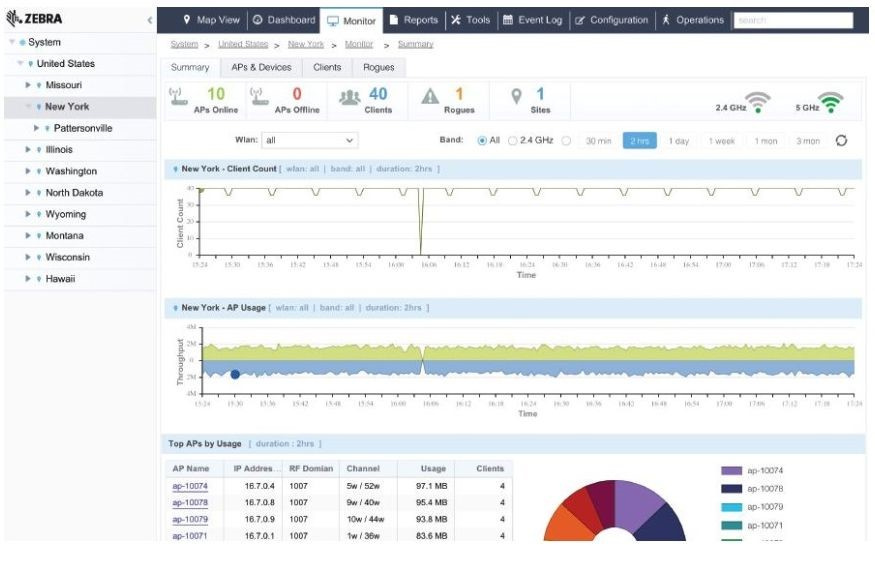
Task: Expand the Hawaii tree node
Action: 28,279
